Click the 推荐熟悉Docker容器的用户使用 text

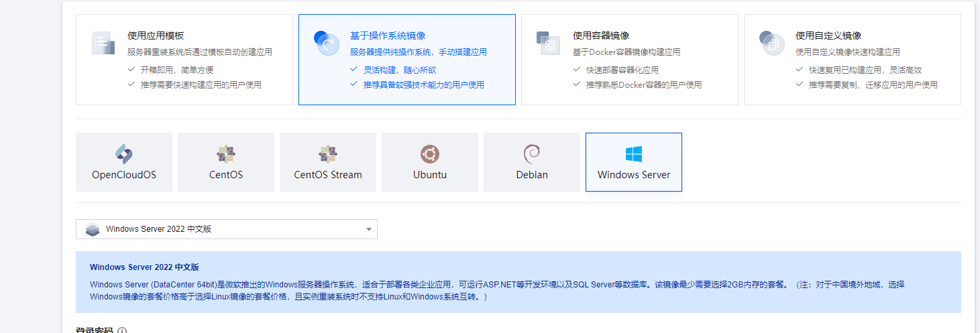644,84
